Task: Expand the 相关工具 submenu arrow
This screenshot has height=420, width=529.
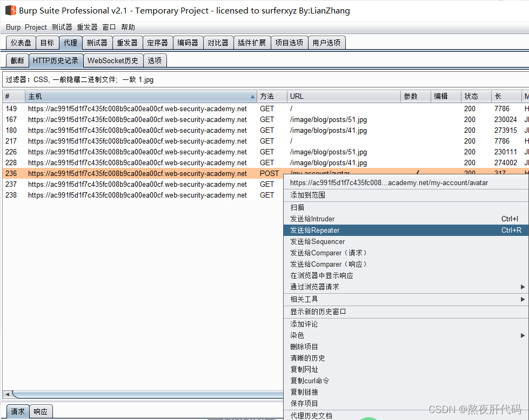Action: tap(523, 299)
